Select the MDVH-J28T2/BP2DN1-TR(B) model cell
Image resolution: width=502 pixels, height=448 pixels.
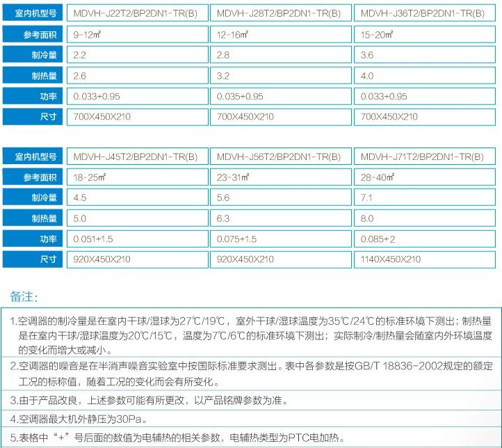click(281, 13)
